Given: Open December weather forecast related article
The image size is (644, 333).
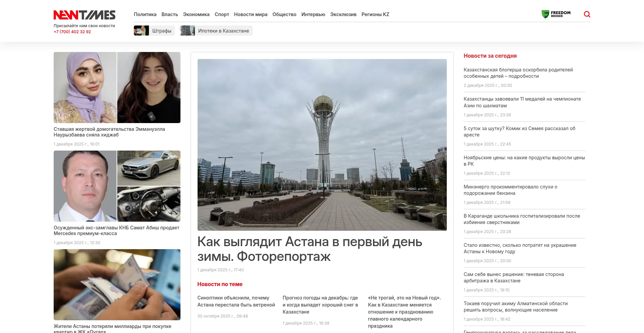Looking at the screenshot, I should pos(320,304).
